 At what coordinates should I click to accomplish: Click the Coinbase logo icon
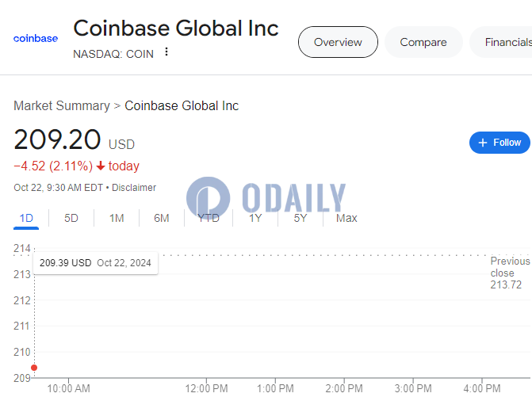[x=36, y=38]
